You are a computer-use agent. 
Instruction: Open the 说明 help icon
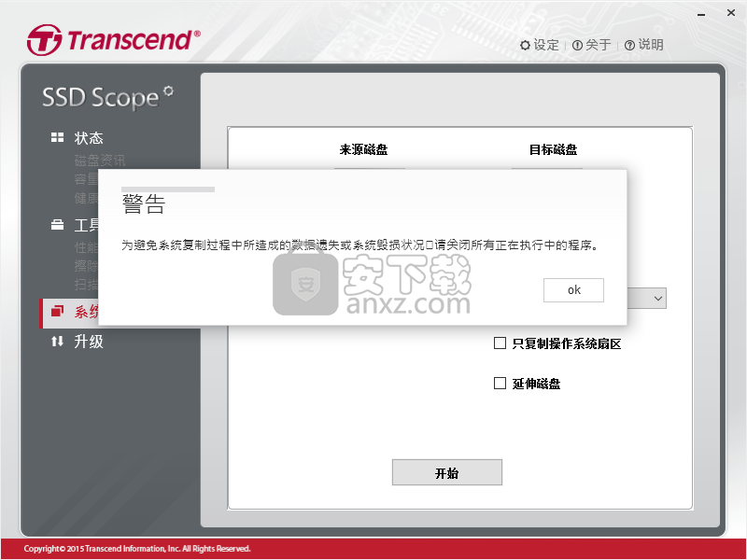(629, 45)
